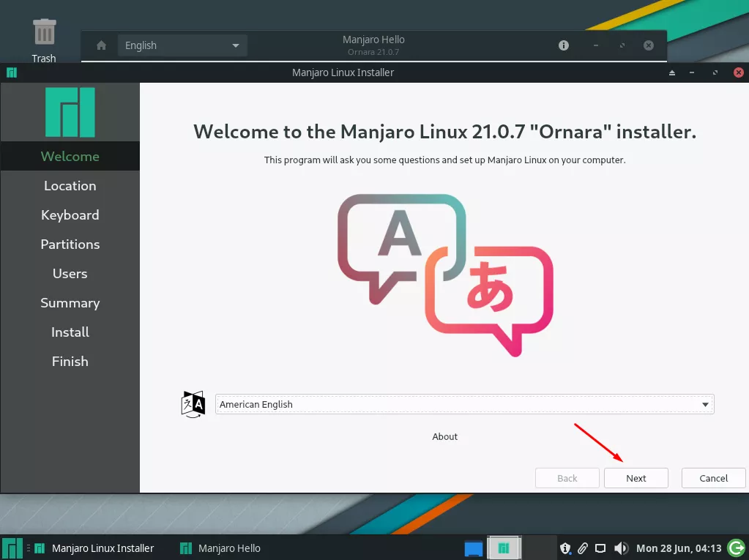Select the Welcome step in the sidebar
This screenshot has height=560, width=749.
pyautogui.click(x=70, y=156)
